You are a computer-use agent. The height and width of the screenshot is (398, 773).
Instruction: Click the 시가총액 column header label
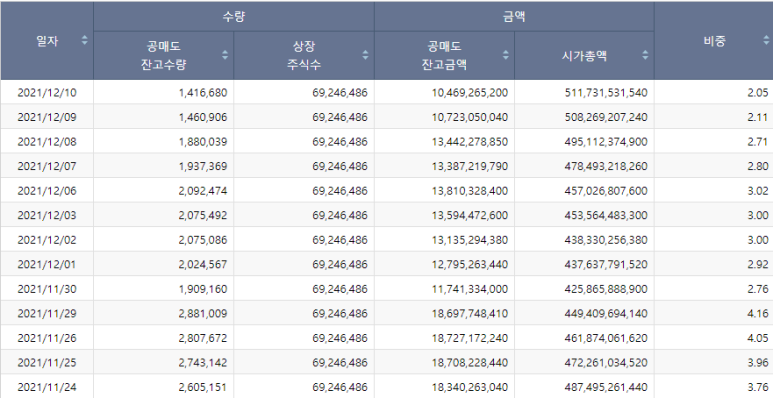click(584, 55)
